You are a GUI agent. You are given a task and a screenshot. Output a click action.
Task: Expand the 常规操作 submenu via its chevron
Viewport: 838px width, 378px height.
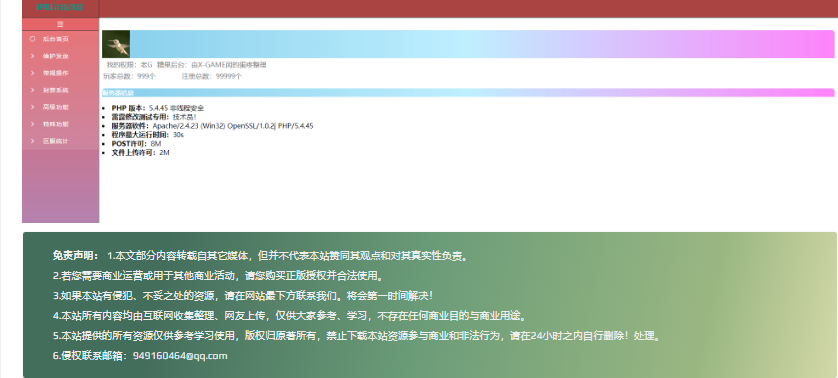(33, 73)
